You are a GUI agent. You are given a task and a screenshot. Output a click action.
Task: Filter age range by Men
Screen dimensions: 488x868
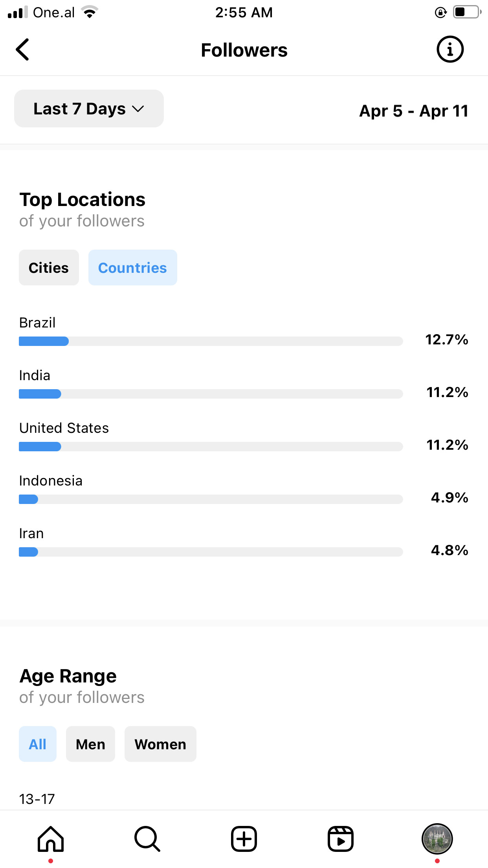90,744
